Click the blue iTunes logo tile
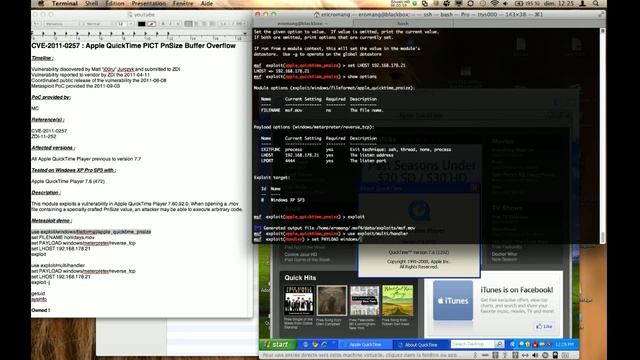The image size is (640, 360). pyautogui.click(x=453, y=300)
